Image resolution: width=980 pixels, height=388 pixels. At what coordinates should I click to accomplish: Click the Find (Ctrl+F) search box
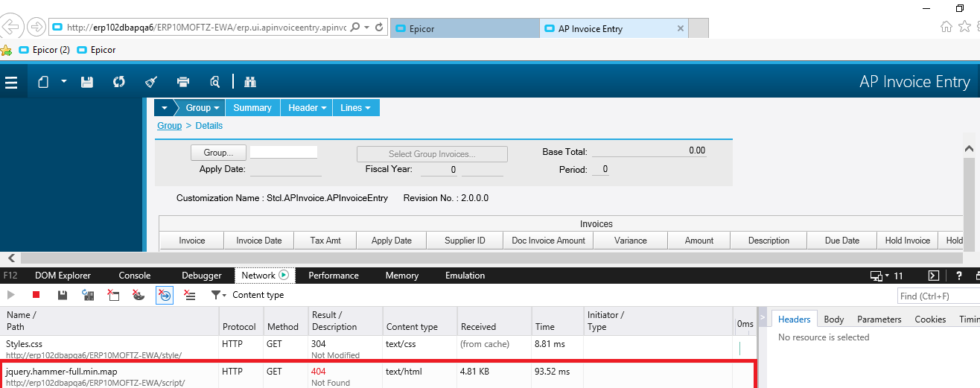pos(938,296)
